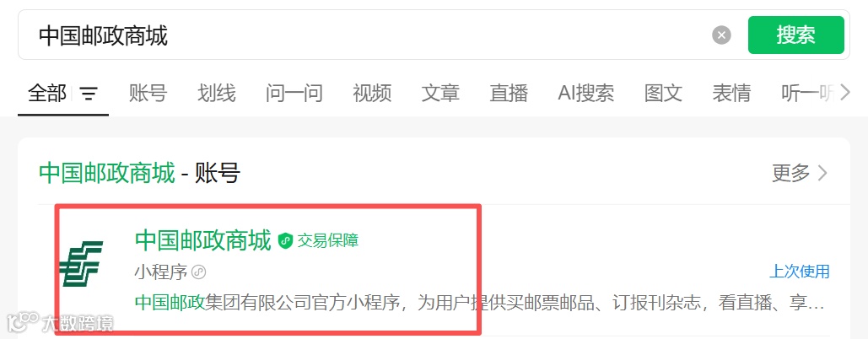Switch to the 图文 tab
Image resolution: width=868 pixels, height=339 pixels.
[663, 93]
